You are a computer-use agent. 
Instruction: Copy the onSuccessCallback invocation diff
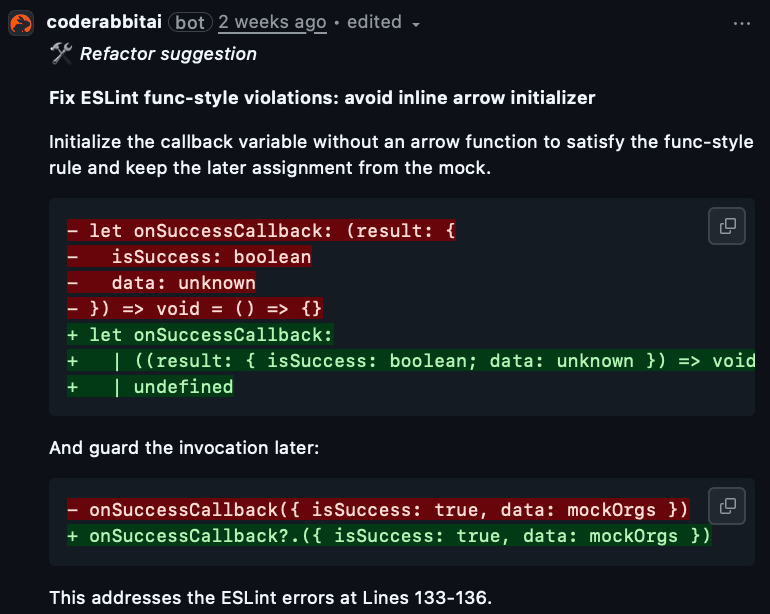[x=727, y=505]
